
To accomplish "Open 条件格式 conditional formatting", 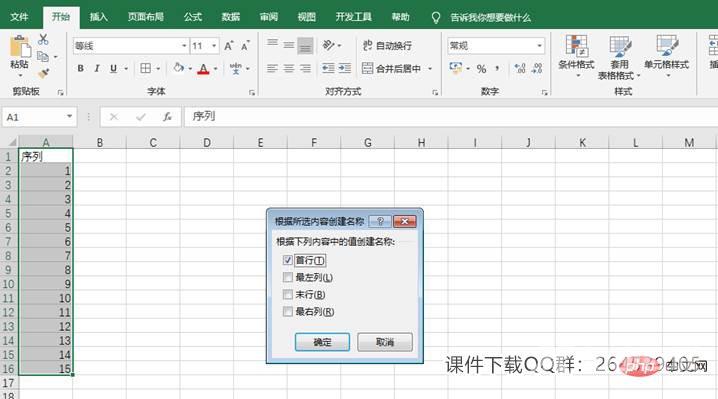I will tap(576, 57).
